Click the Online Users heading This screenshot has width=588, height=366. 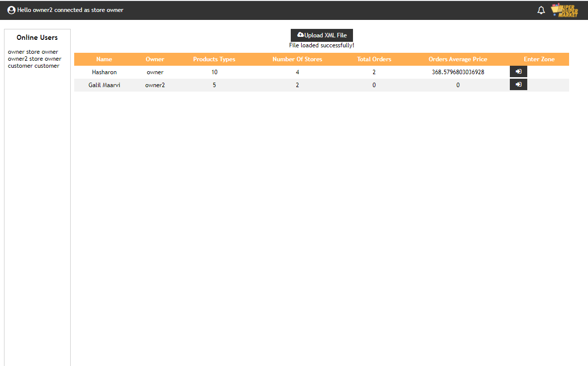tap(37, 37)
